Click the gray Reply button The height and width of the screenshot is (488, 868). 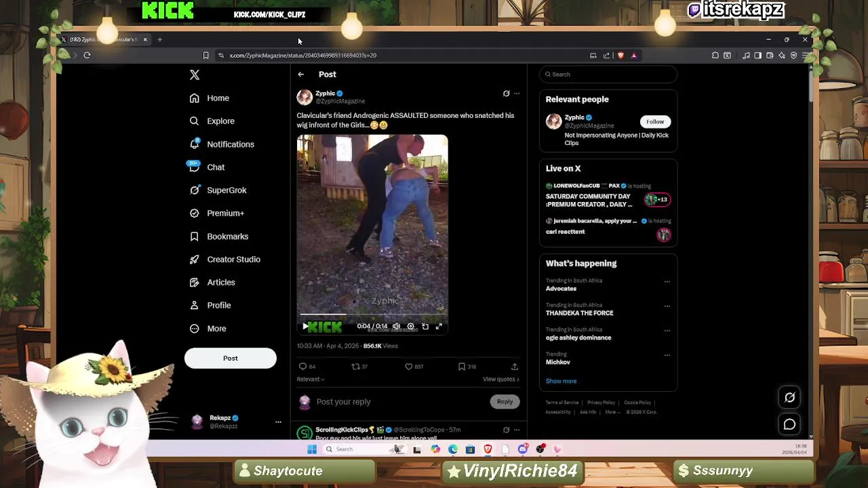[x=505, y=402]
